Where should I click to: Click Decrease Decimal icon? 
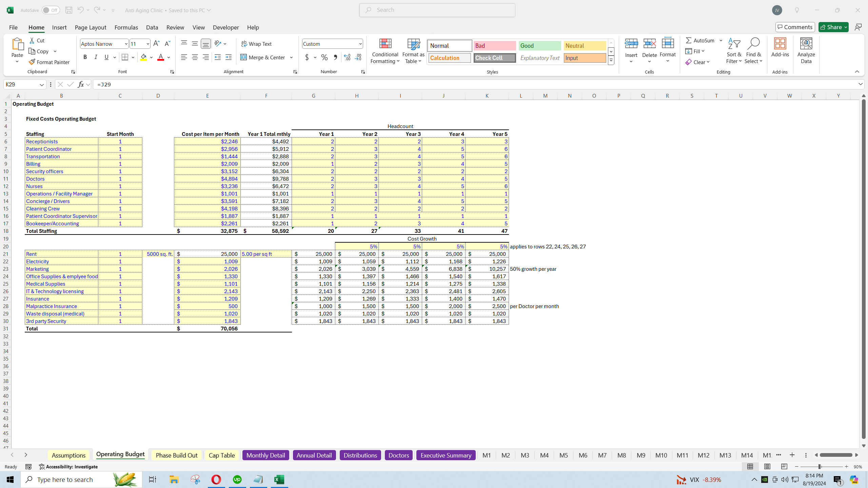358,57
